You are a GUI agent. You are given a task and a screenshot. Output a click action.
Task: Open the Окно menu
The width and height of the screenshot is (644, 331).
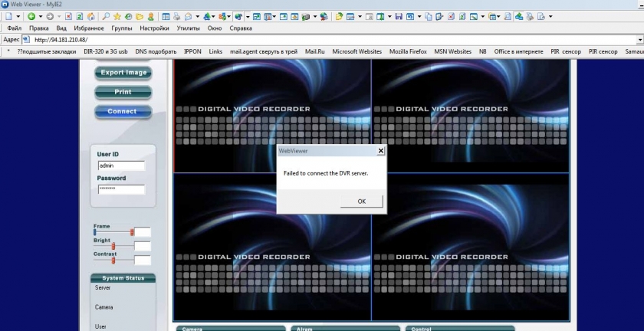pyautogui.click(x=215, y=28)
